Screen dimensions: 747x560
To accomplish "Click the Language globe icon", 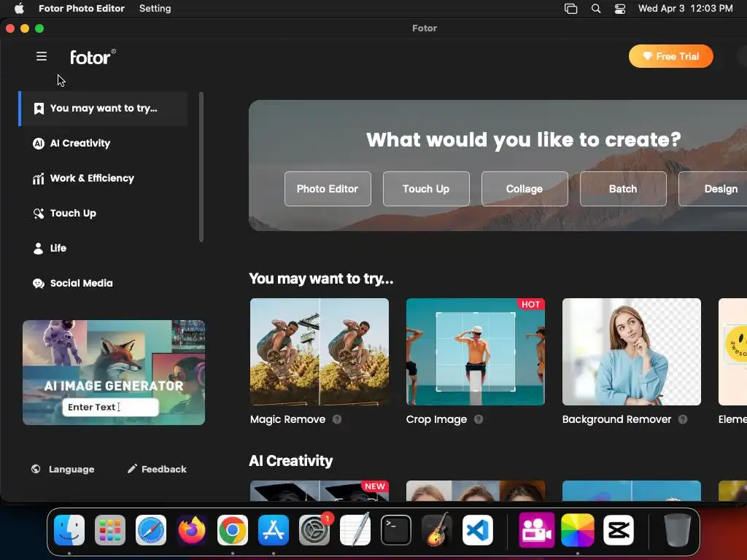I will [x=36, y=469].
